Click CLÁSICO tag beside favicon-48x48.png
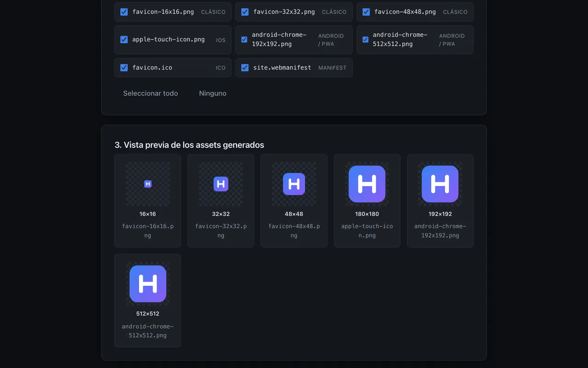 point(455,12)
